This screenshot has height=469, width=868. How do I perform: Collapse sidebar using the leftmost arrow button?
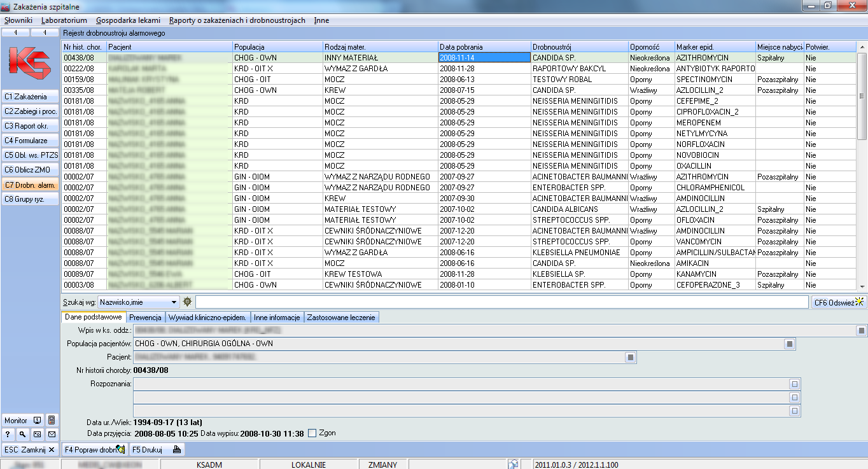[15, 32]
